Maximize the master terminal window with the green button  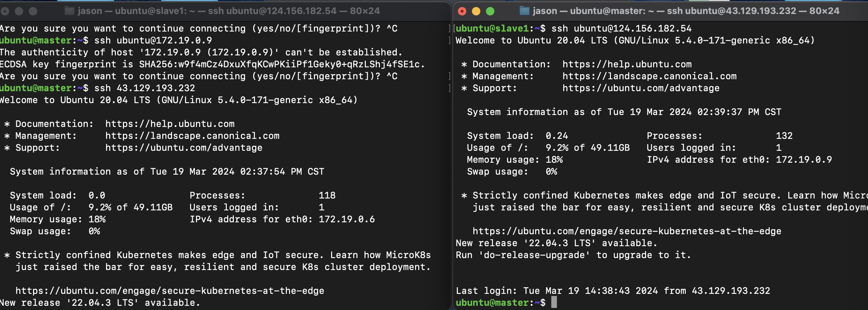tap(490, 11)
